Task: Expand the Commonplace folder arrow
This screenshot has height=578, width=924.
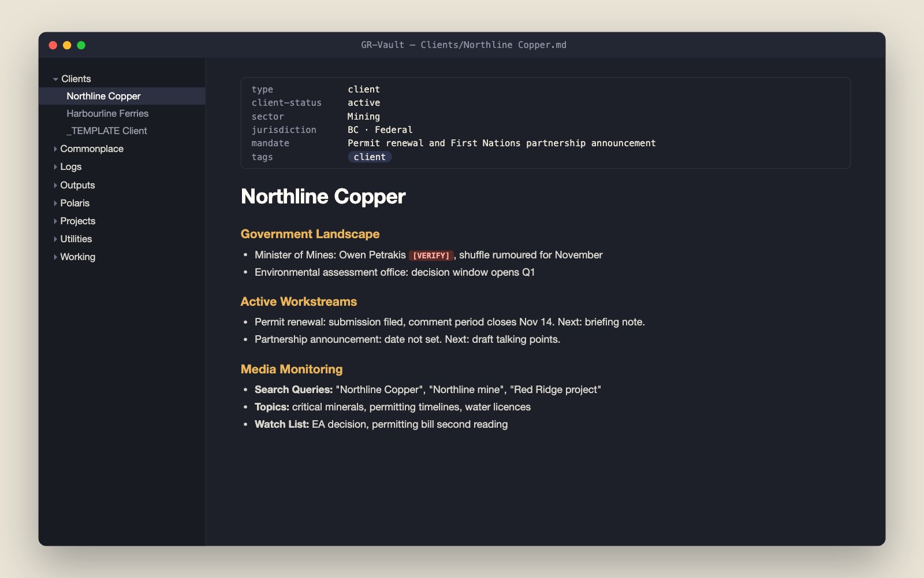Action: click(55, 149)
